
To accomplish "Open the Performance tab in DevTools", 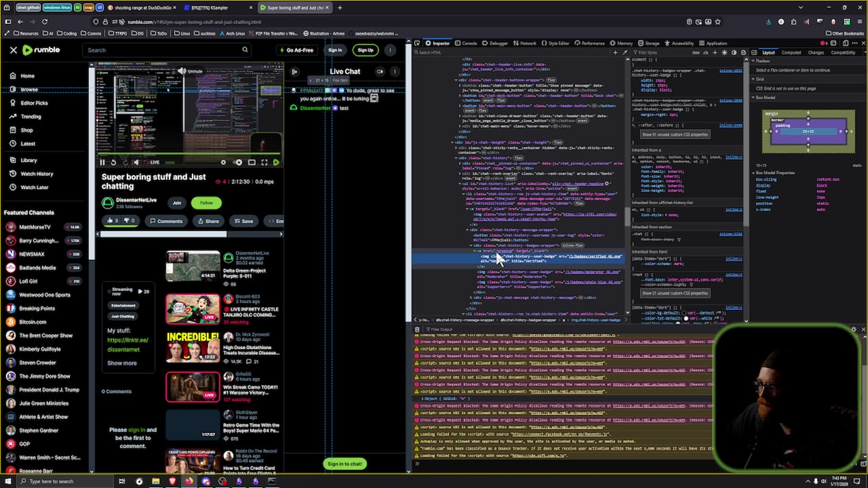I will [x=589, y=43].
